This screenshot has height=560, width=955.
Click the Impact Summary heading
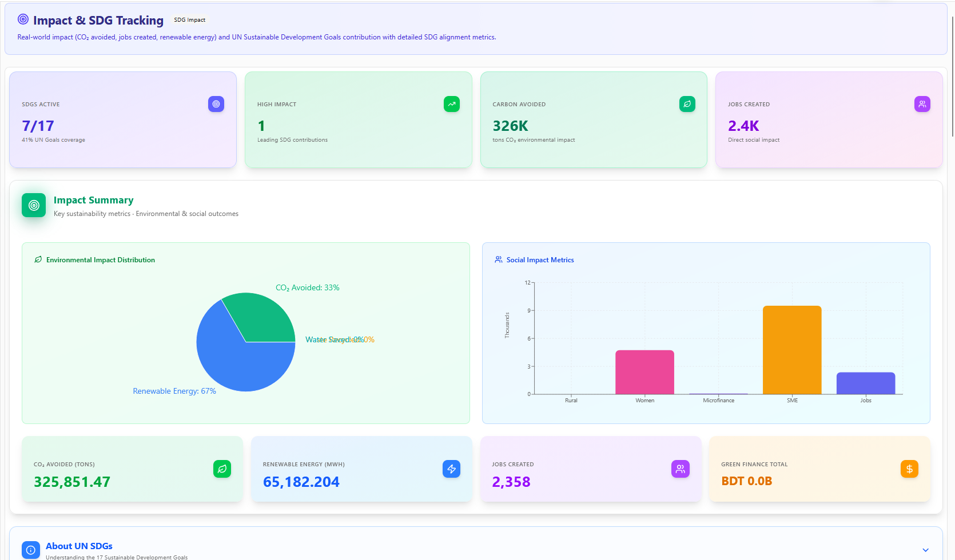[93, 200]
